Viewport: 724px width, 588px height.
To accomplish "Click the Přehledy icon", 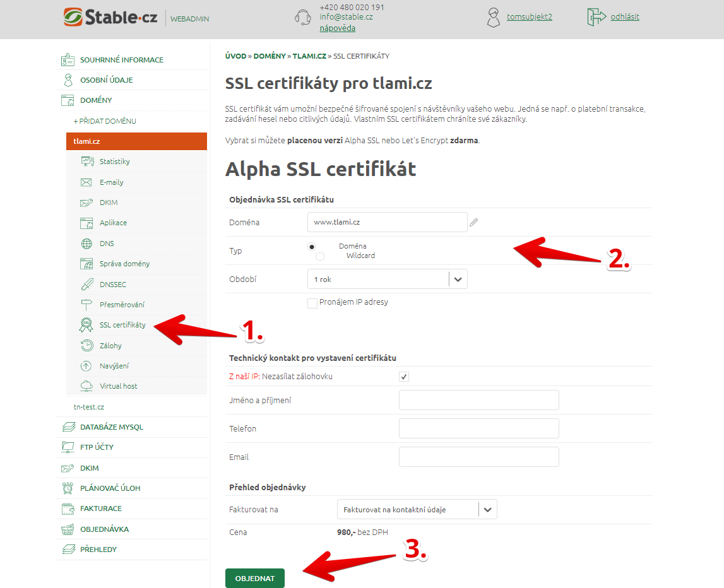I will click(x=68, y=550).
